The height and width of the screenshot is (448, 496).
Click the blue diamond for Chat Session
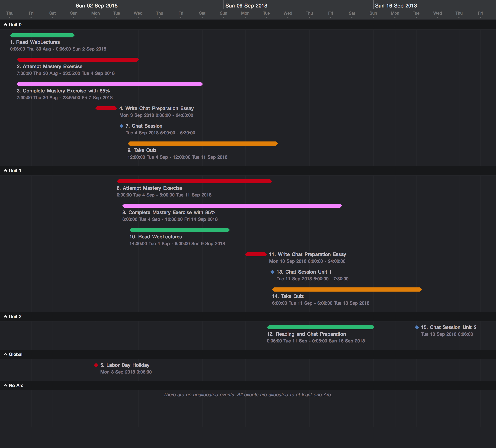[121, 126]
